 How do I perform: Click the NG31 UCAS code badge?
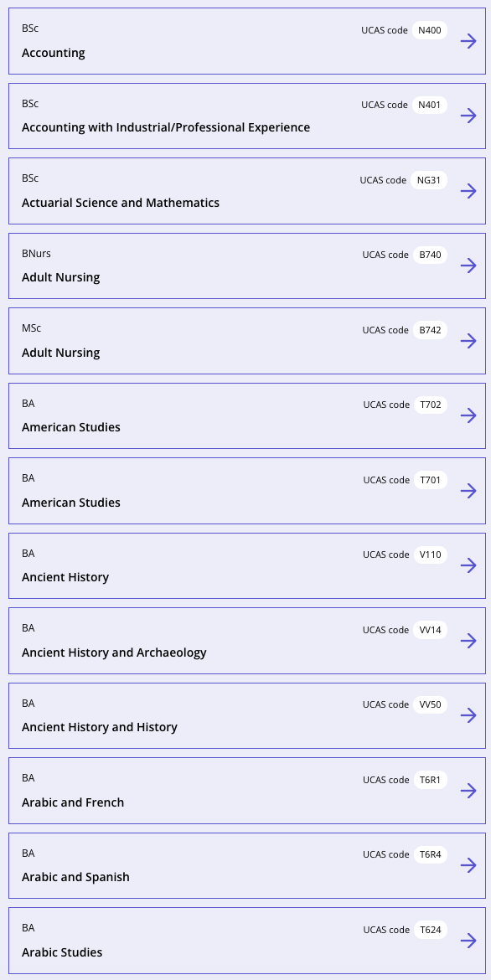pos(429,180)
